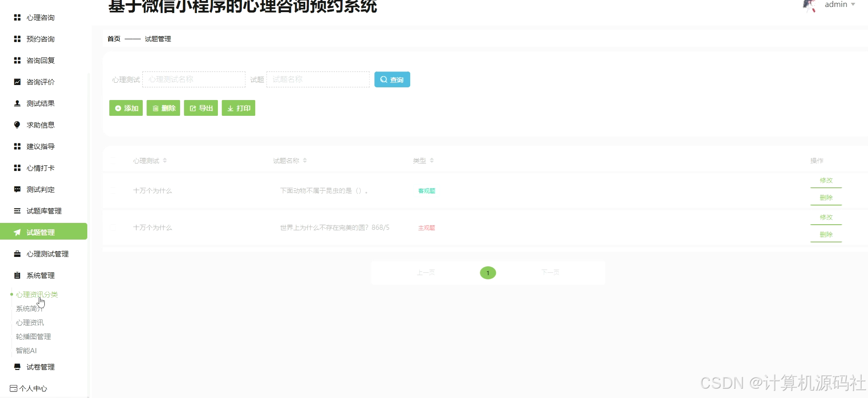The width and height of the screenshot is (868, 398).
Task: Click the plus icon on 添加 button
Action: [x=118, y=108]
